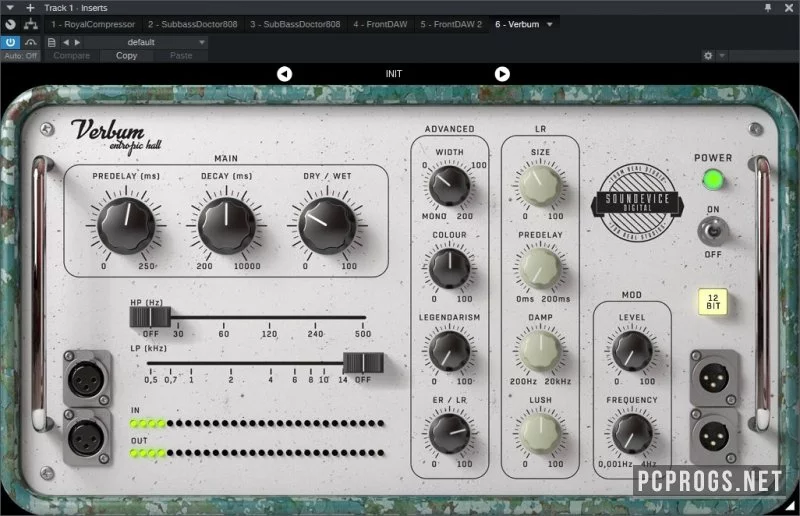Click the COLOUR knob
This screenshot has height=516, width=800.
449,268
